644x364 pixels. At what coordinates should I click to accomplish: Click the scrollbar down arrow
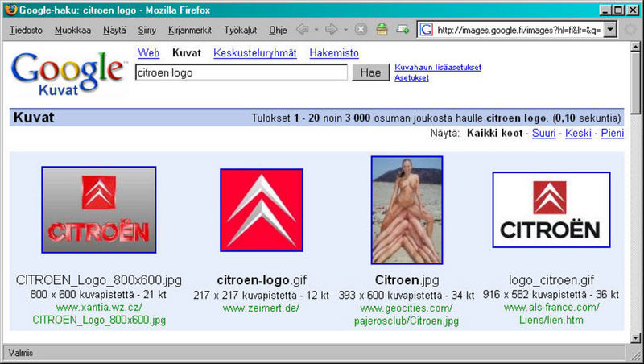point(636,338)
